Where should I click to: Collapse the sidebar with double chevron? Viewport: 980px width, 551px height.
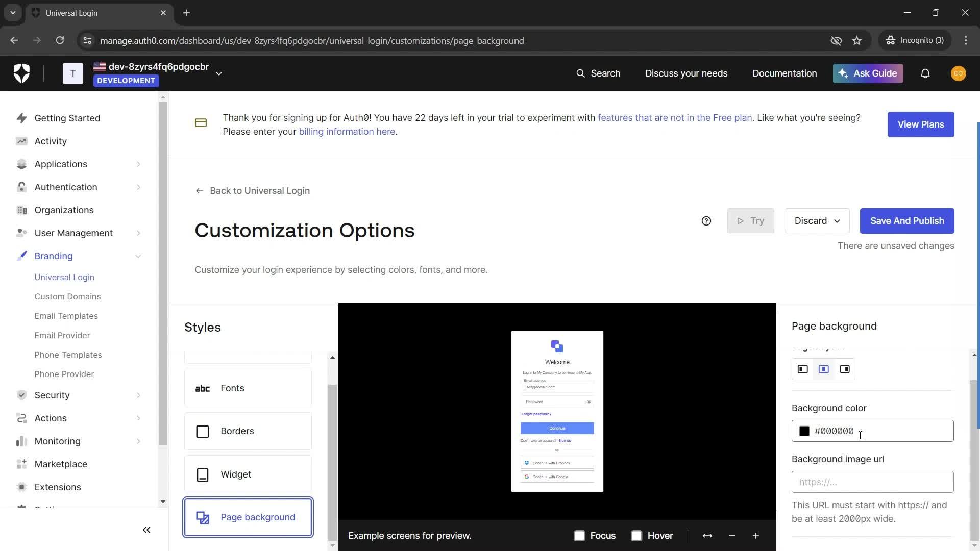(146, 530)
